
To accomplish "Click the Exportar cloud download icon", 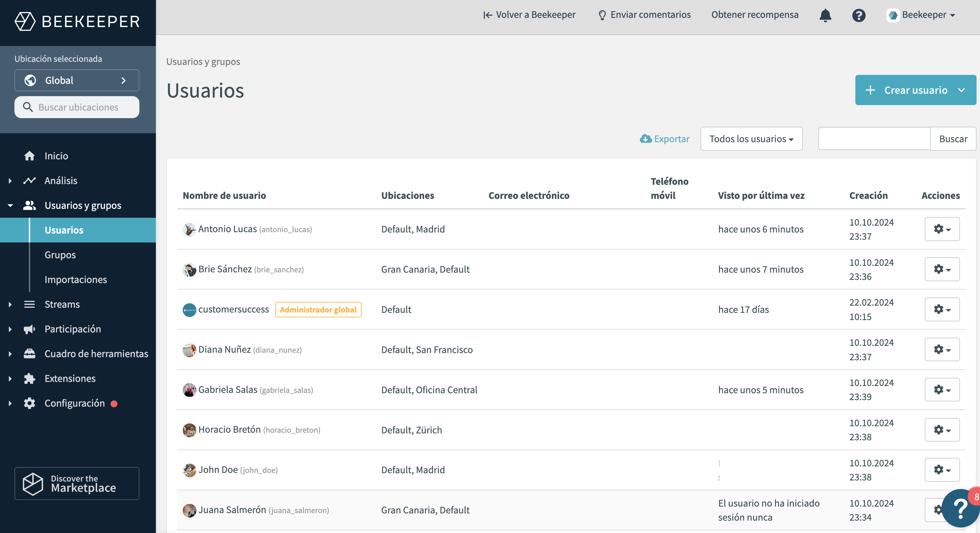I will point(645,139).
